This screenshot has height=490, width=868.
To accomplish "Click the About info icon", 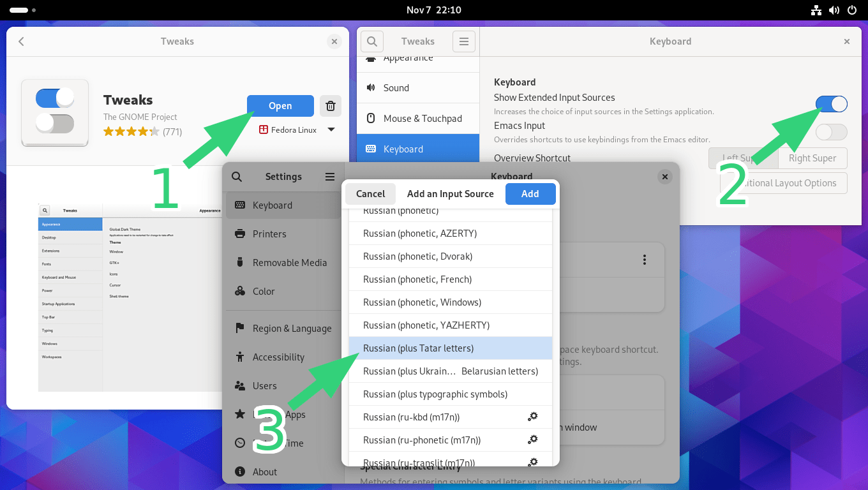I will 240,471.
